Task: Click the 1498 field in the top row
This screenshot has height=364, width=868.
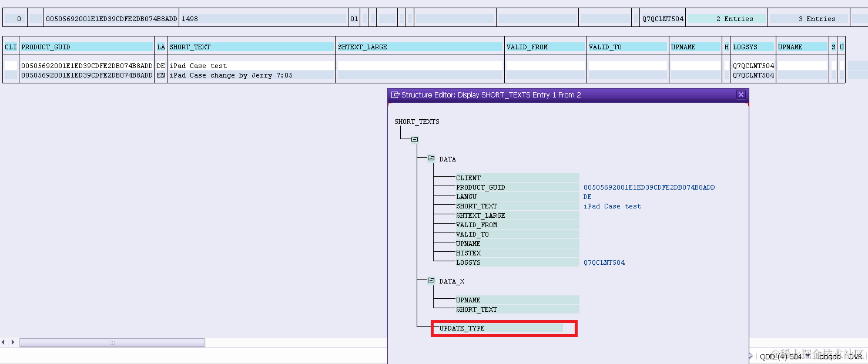Action: [x=263, y=19]
